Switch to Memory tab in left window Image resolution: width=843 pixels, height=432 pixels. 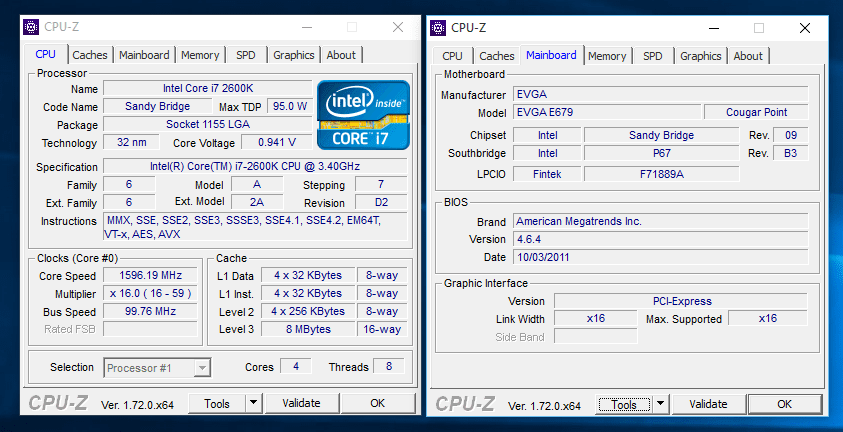tap(200, 55)
